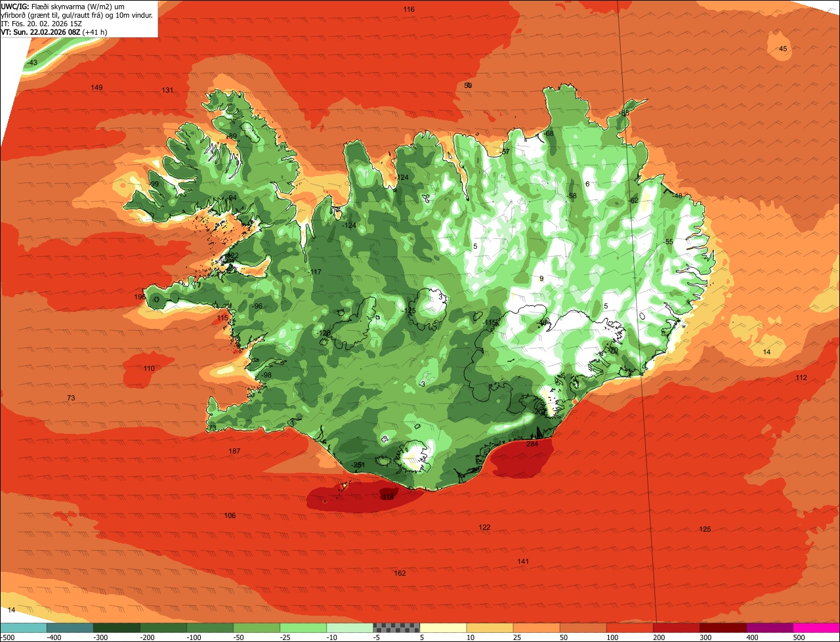Click the pale yellow legend swatch between 5 and 10
Viewport: 840px width, 642px height.
443,628
